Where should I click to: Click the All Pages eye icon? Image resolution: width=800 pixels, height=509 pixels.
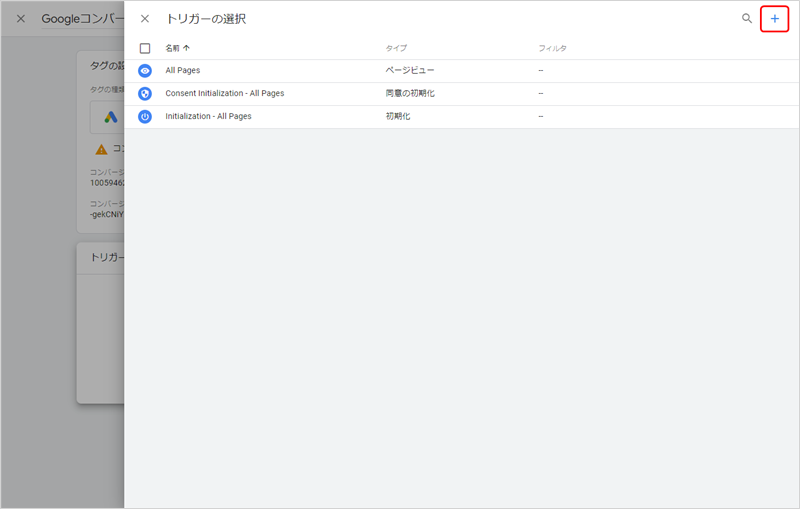pyautogui.click(x=145, y=71)
